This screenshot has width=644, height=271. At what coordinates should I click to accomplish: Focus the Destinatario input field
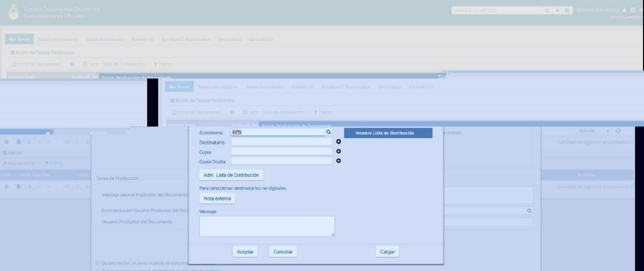point(281,142)
